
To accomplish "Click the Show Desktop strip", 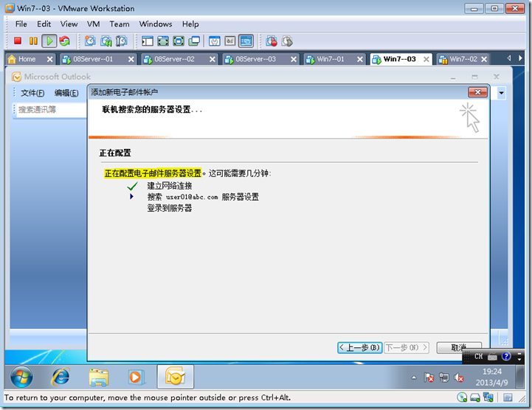I will (519, 377).
